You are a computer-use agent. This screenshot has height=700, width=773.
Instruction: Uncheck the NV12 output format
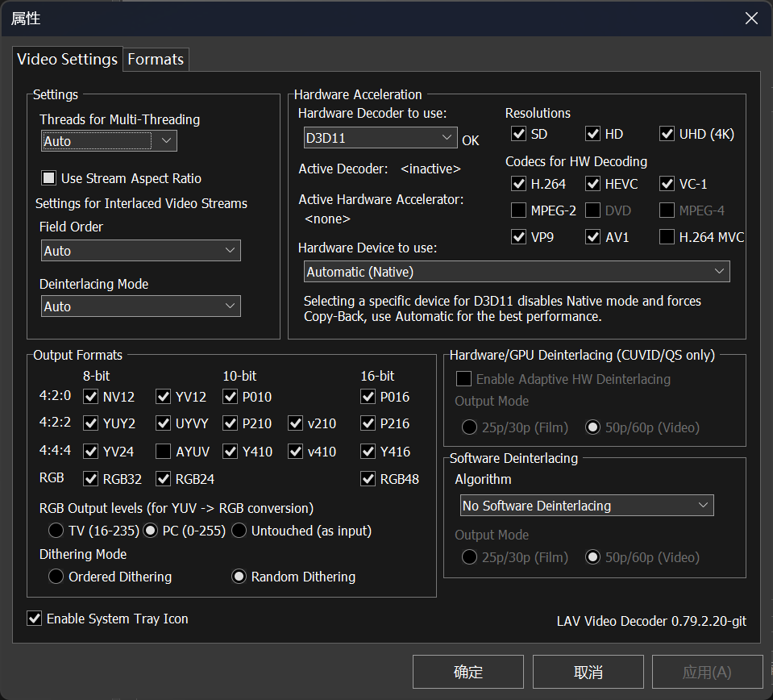91,396
